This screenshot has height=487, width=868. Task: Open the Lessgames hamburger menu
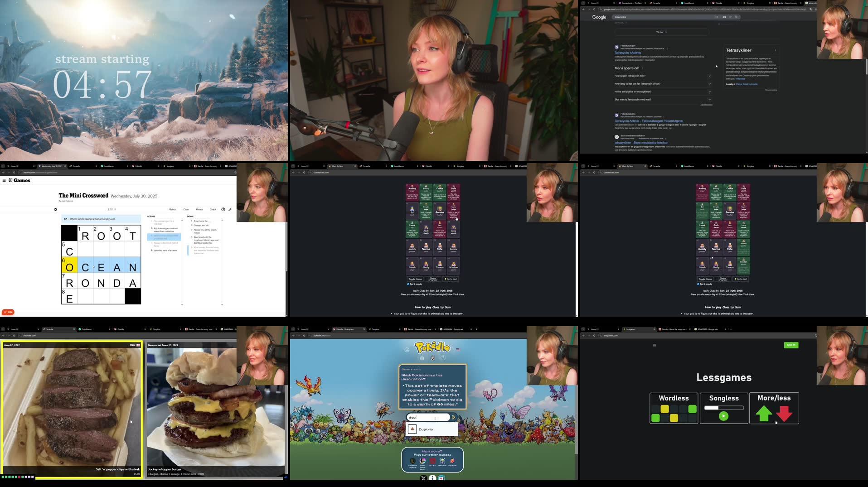(x=654, y=345)
